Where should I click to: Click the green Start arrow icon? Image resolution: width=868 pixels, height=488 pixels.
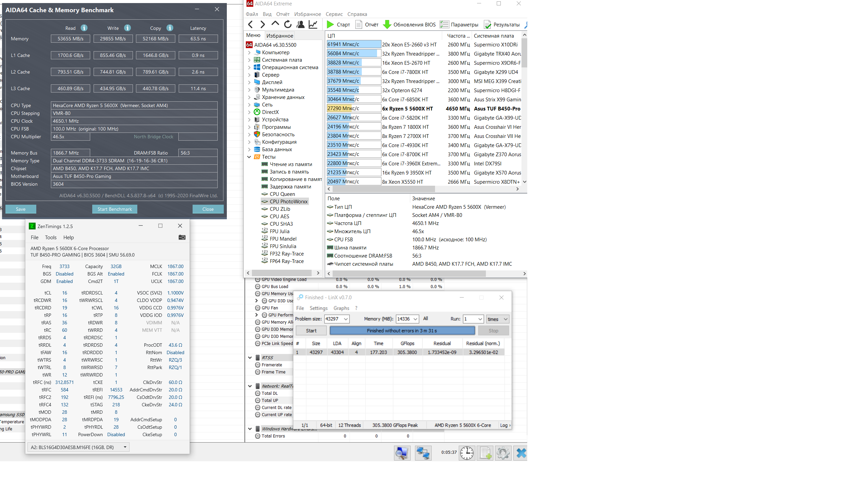(330, 24)
